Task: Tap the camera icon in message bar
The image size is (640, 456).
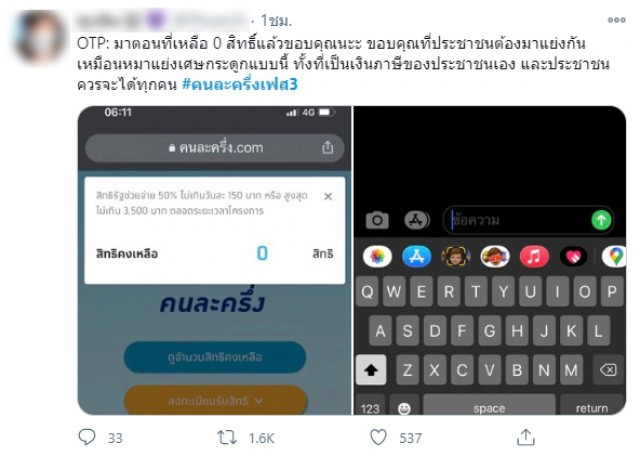Action: (377, 220)
